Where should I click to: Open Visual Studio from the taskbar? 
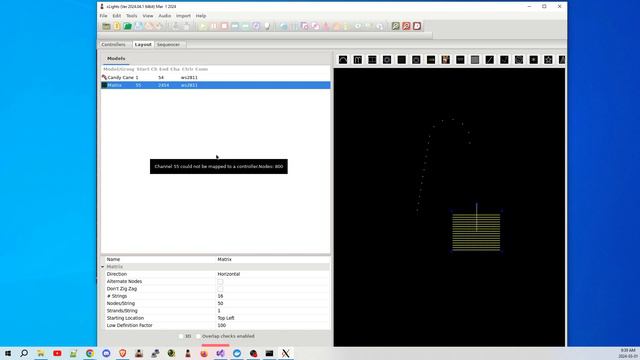(220, 353)
